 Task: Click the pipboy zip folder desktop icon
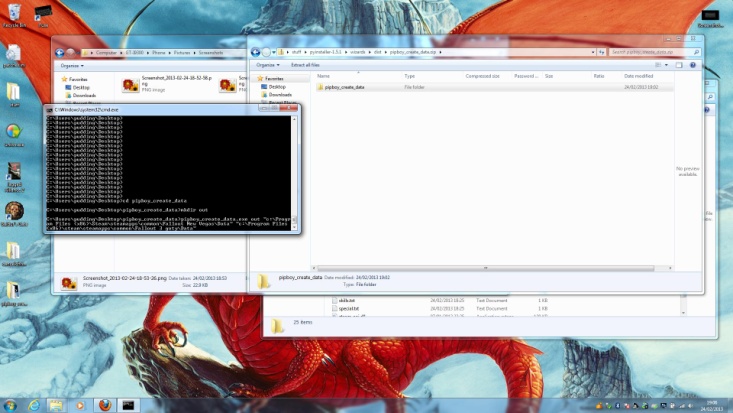tap(14, 294)
